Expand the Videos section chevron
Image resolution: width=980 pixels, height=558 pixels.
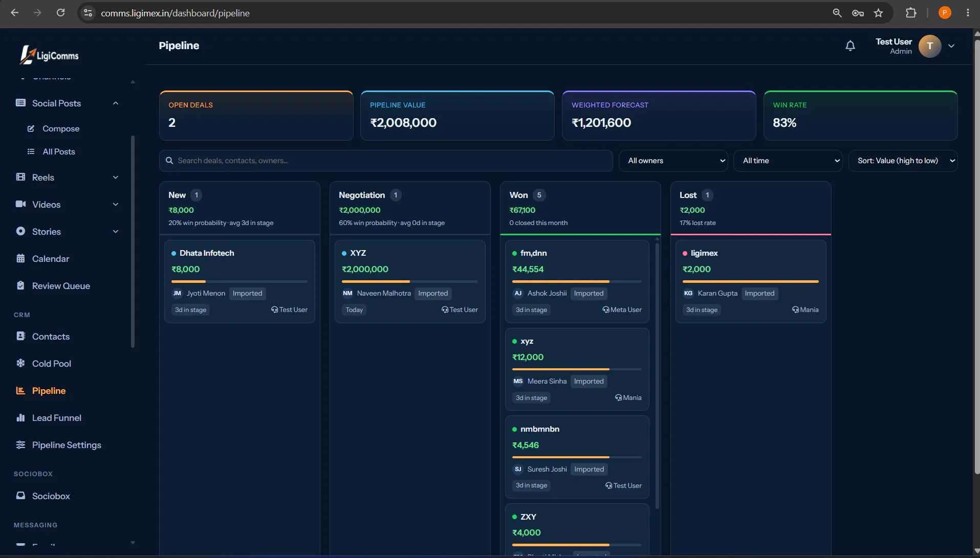116,204
